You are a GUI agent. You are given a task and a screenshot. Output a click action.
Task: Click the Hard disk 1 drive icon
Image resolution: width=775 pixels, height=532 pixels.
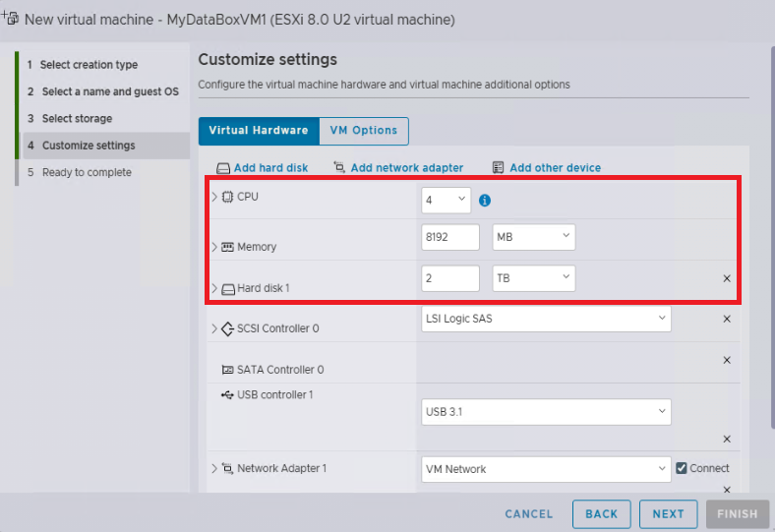(228, 288)
